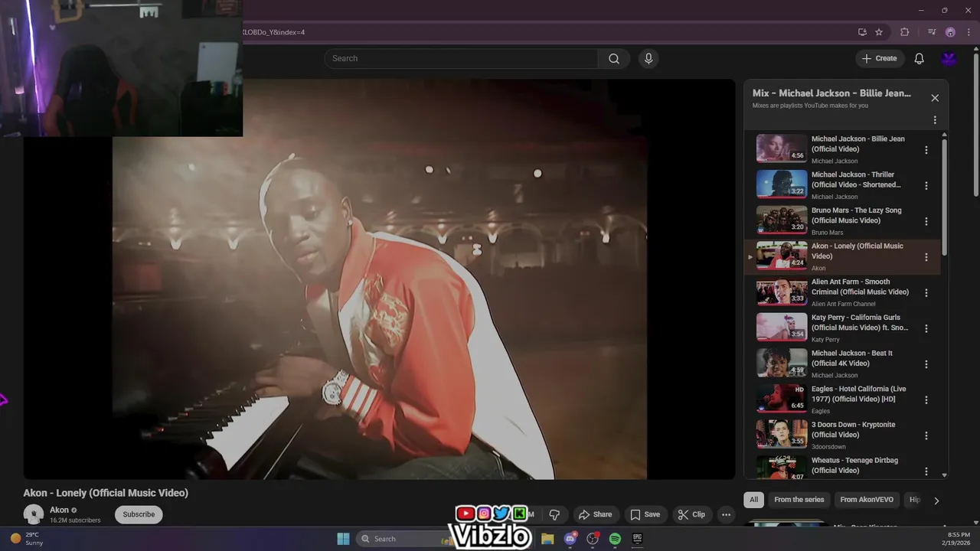Open options for Smooth Criminal item

926,293
